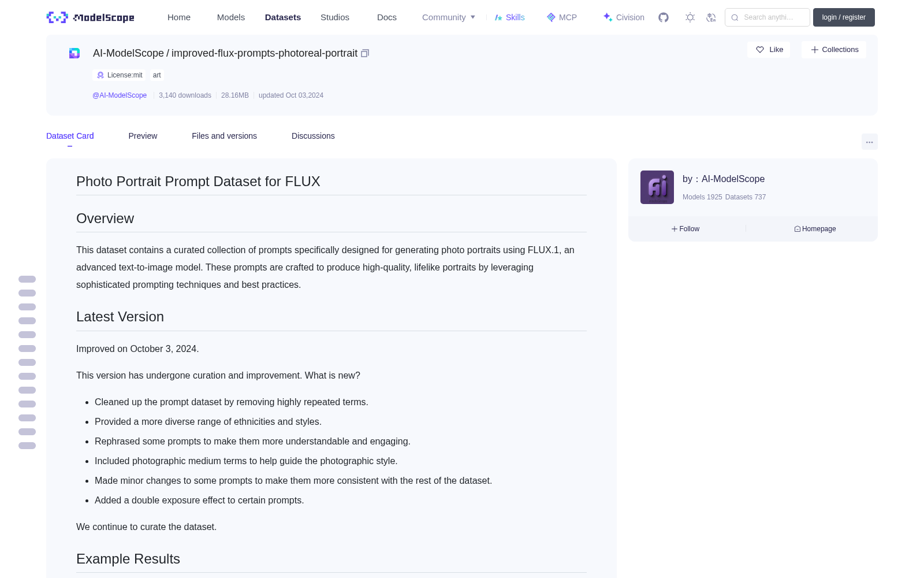Click the plus icon beside Follow

pyautogui.click(x=675, y=229)
